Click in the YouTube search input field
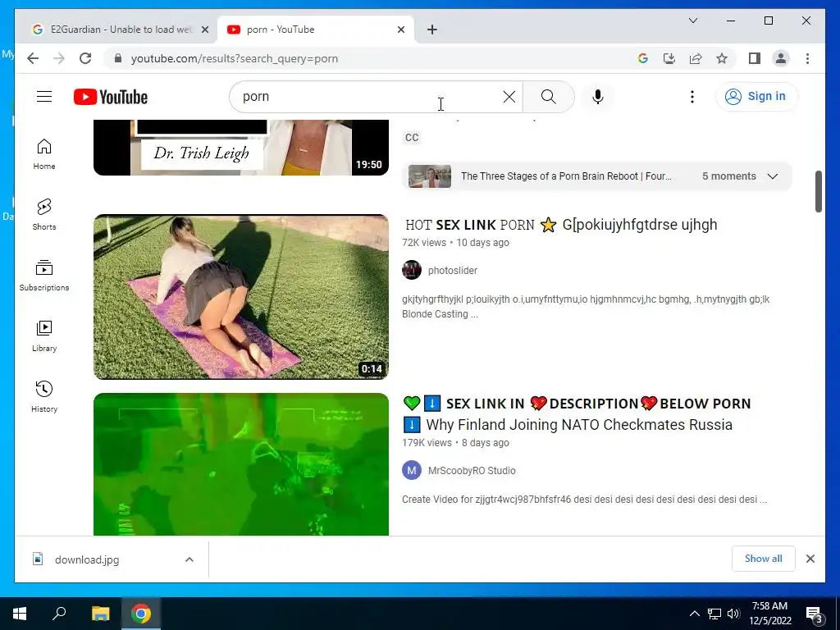 [x=370, y=97]
